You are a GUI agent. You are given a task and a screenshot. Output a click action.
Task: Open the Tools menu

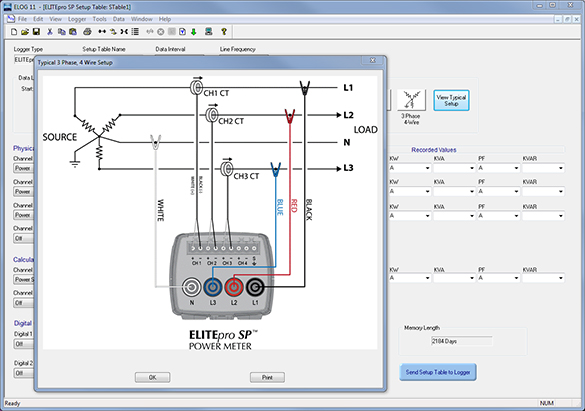coord(99,19)
